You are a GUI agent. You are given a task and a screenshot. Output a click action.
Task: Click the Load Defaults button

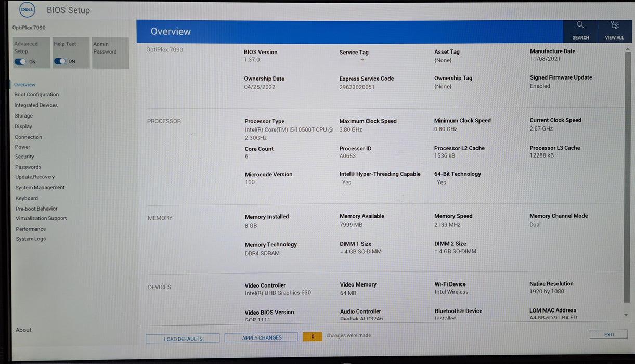[183, 339]
